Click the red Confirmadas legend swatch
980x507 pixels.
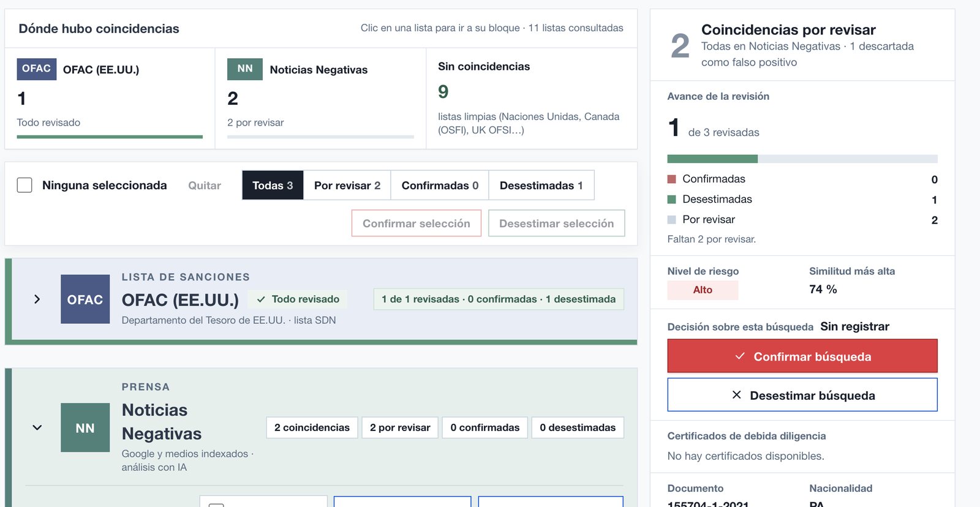tap(671, 179)
